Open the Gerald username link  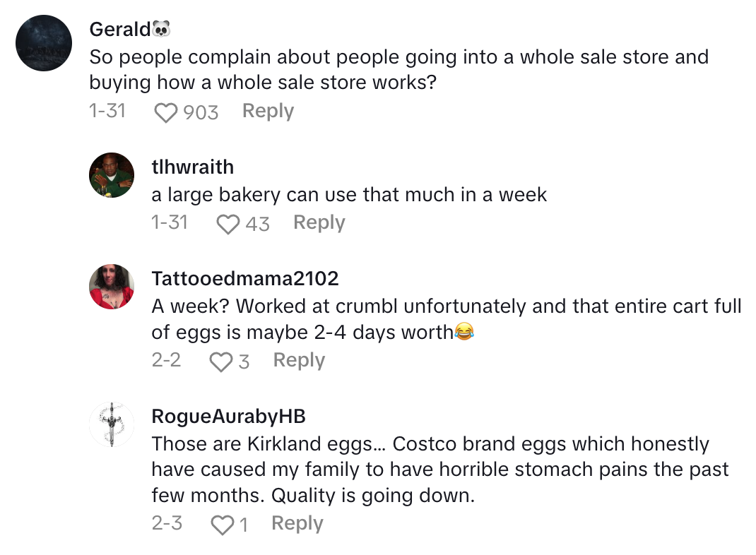coord(120,30)
